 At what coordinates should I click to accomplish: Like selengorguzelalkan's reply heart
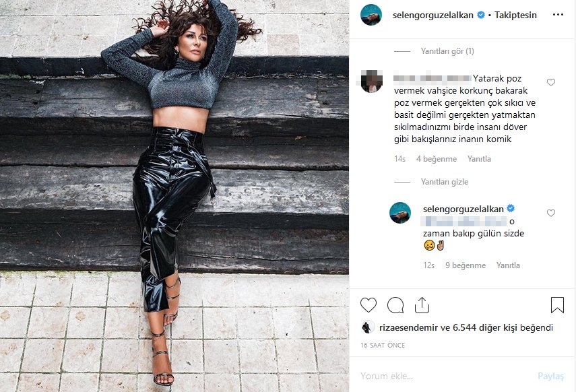pos(550,213)
